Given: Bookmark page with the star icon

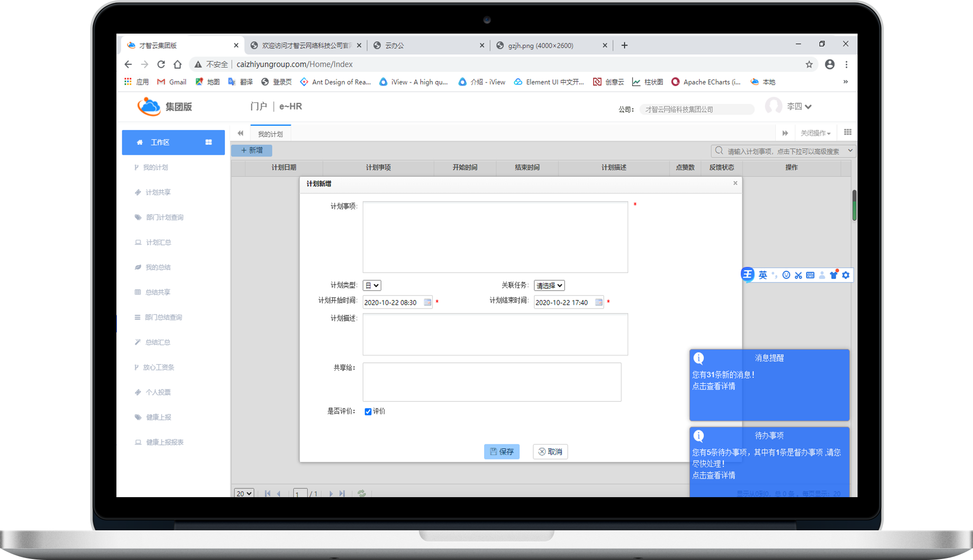Looking at the screenshot, I should (x=809, y=64).
